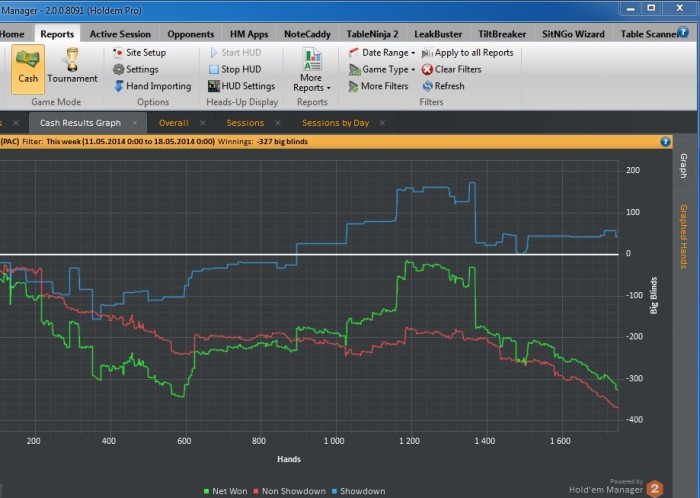Viewport: 700px width, 498px height.
Task: Click Apply to all Reports
Action: 467,53
